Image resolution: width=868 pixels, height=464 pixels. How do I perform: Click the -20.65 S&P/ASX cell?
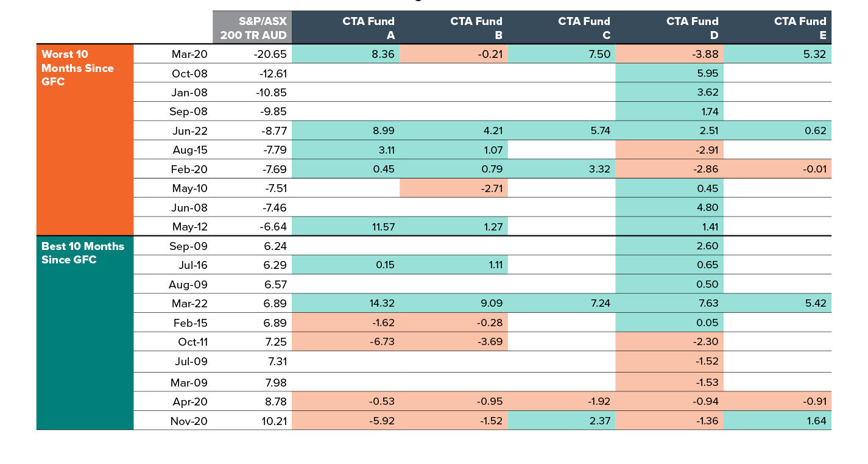point(270,54)
